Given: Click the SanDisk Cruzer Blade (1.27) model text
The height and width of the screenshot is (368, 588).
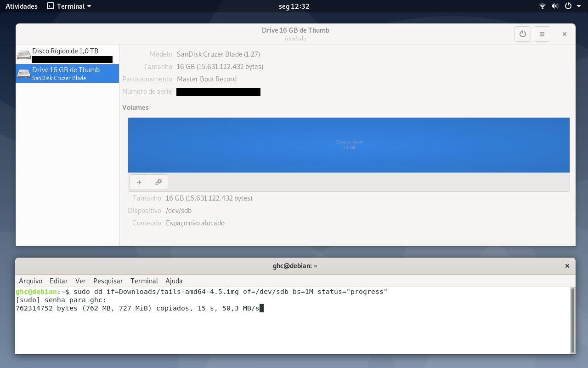Looking at the screenshot, I should [x=218, y=54].
